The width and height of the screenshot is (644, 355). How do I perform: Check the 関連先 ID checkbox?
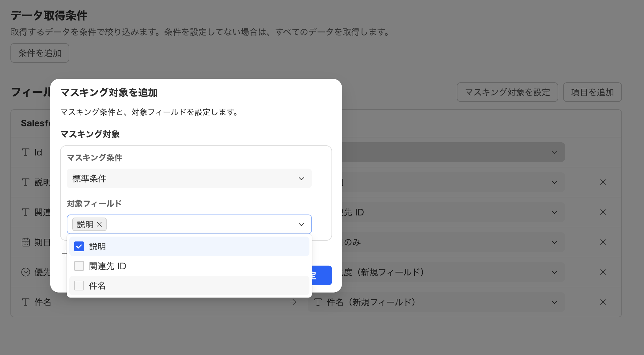point(79,266)
